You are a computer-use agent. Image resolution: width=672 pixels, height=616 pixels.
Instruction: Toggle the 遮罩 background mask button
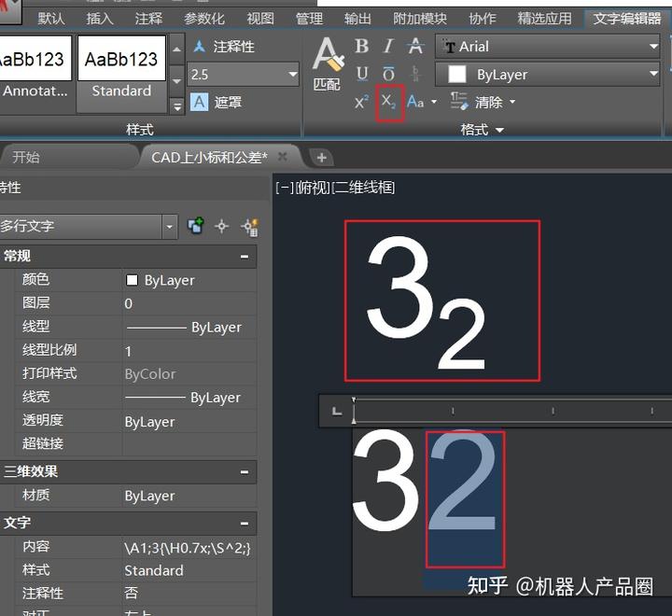pyautogui.click(x=217, y=102)
